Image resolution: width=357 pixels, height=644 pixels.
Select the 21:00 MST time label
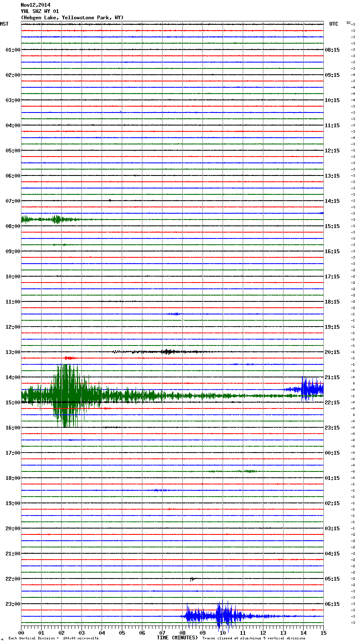(x=13, y=554)
